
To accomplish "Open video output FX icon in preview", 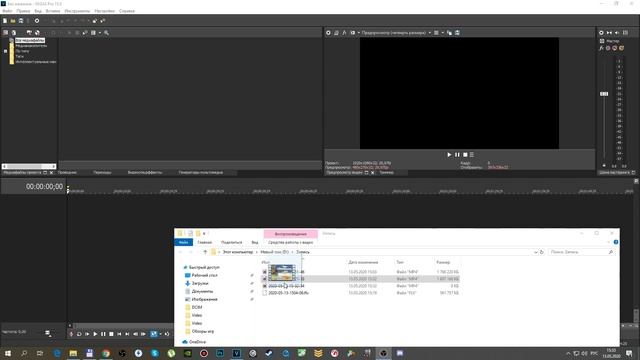I will pyautogui.click(x=344, y=33).
